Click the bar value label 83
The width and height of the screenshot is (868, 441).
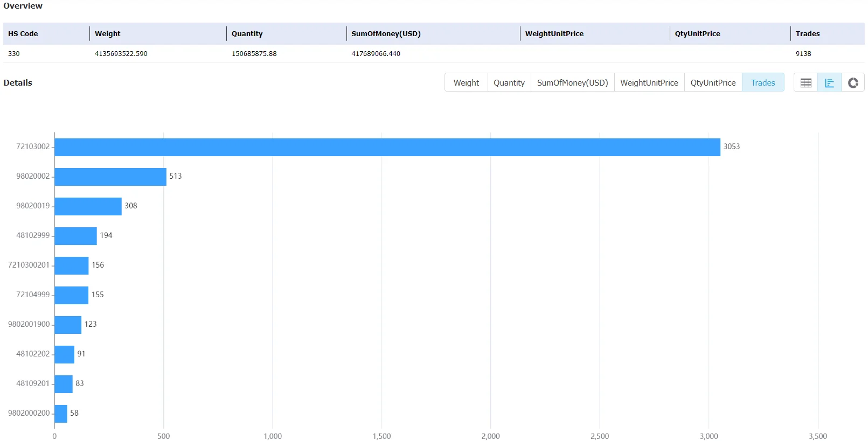point(80,383)
